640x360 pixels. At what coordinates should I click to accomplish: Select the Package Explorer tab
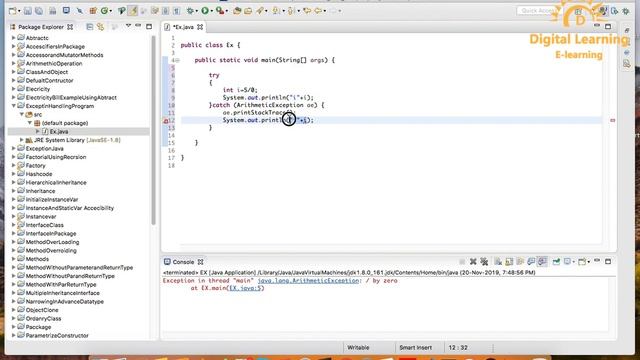(x=41, y=27)
